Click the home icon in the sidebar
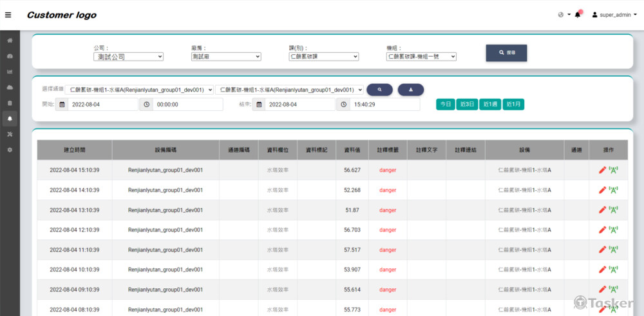This screenshot has height=316, width=644. coord(10,41)
